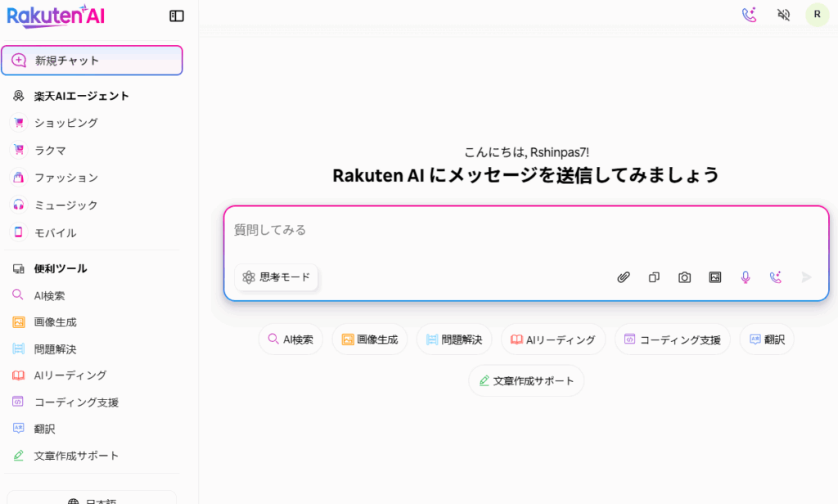Open 問題解決 in the sidebar
Viewport: 838px width, 504px height.
coord(55,349)
